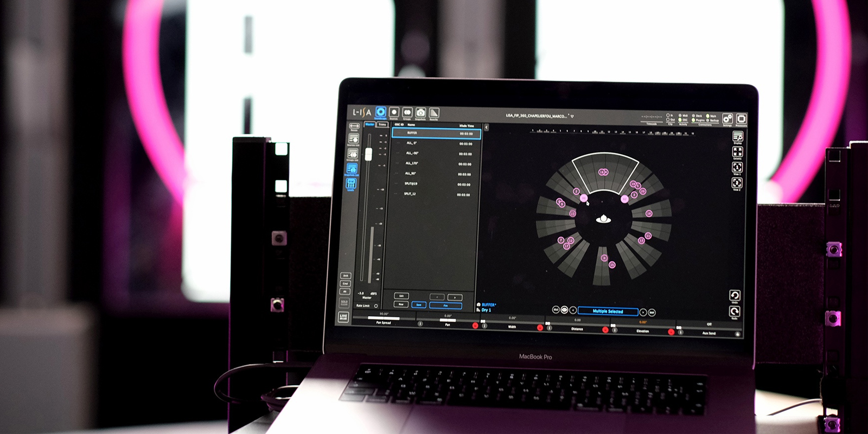
Task: Go to previous source arrow
Action: pos(573,310)
